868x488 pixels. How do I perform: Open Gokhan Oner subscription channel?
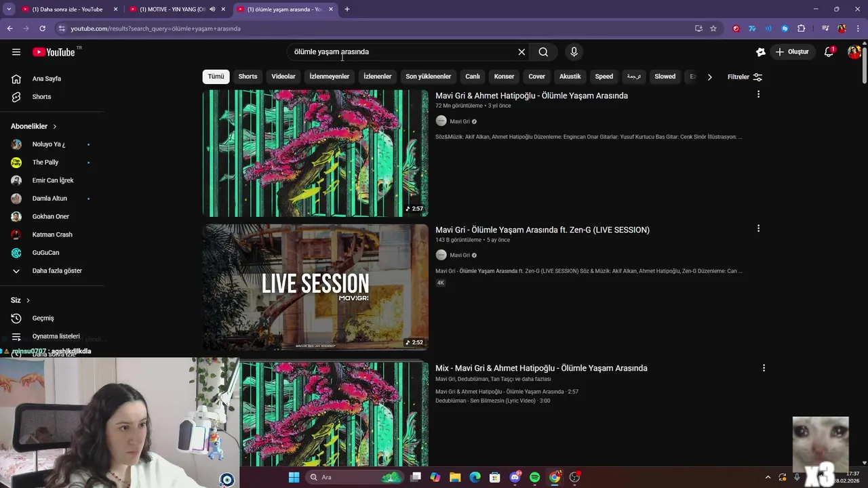pyautogui.click(x=52, y=216)
